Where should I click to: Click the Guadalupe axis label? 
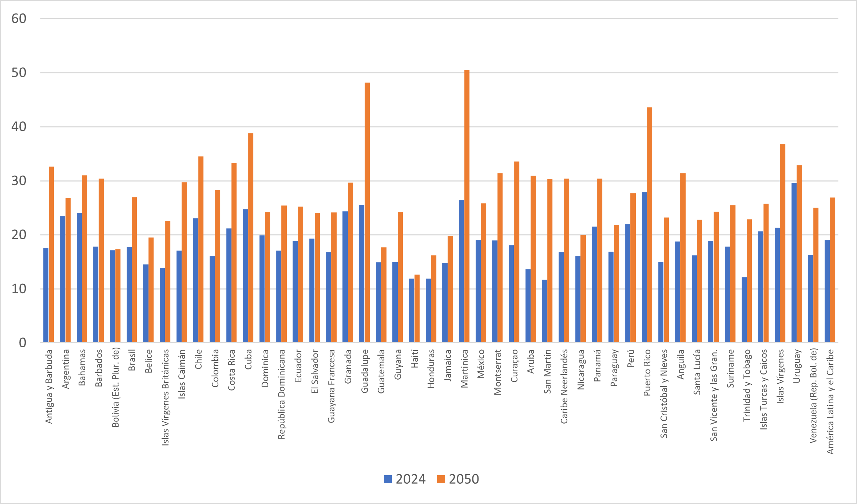[x=365, y=371]
